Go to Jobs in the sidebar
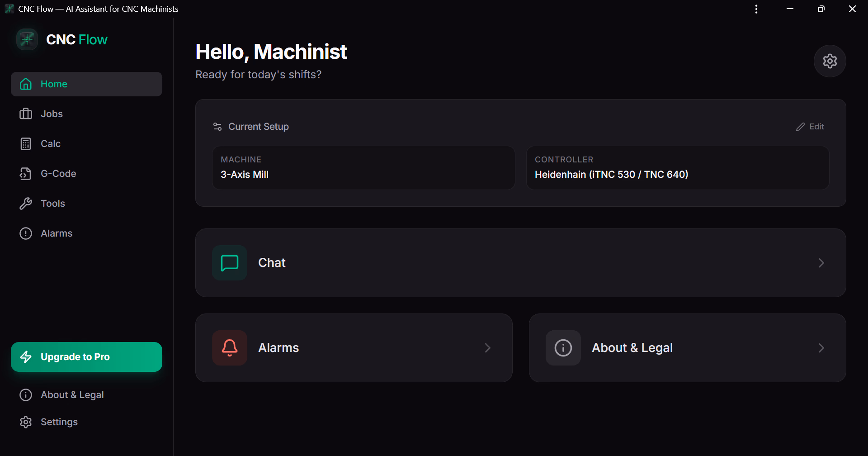 tap(86, 114)
